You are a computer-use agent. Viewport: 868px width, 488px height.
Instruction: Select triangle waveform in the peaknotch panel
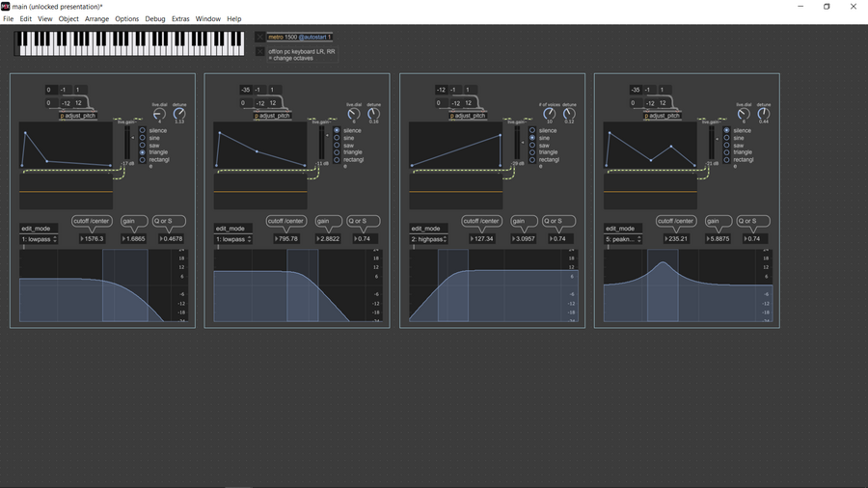pos(726,152)
